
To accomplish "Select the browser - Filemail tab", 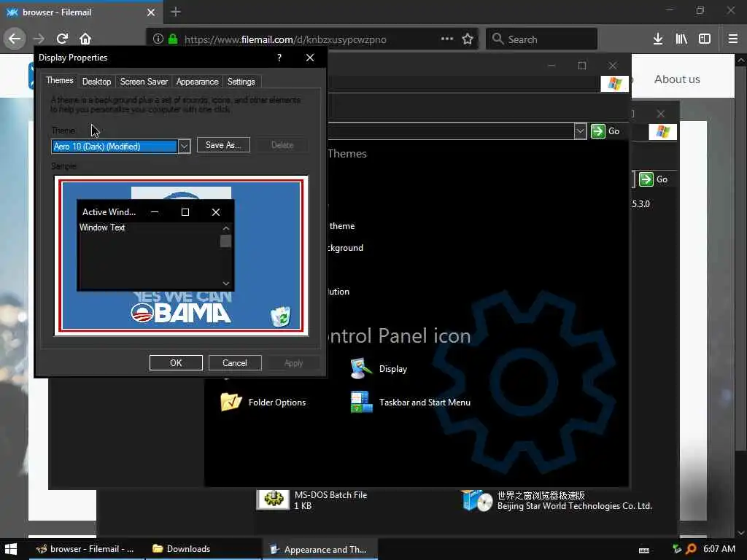I will 82,12.
